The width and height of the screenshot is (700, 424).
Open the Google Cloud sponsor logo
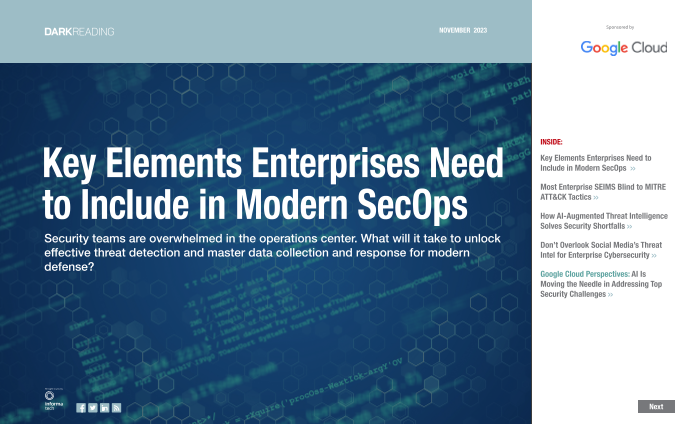point(623,47)
